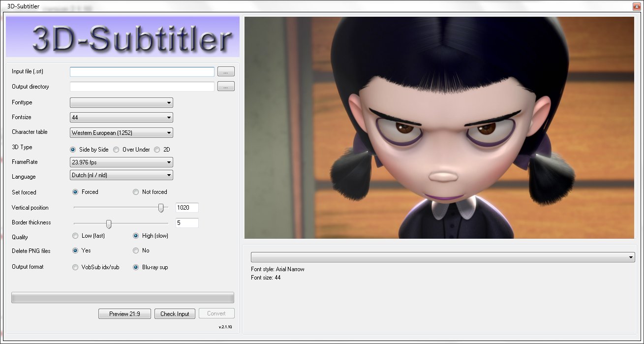Viewport: 644px width, 344px height.
Task: Click the 3D-Subtitler logo banner
Action: point(123,37)
